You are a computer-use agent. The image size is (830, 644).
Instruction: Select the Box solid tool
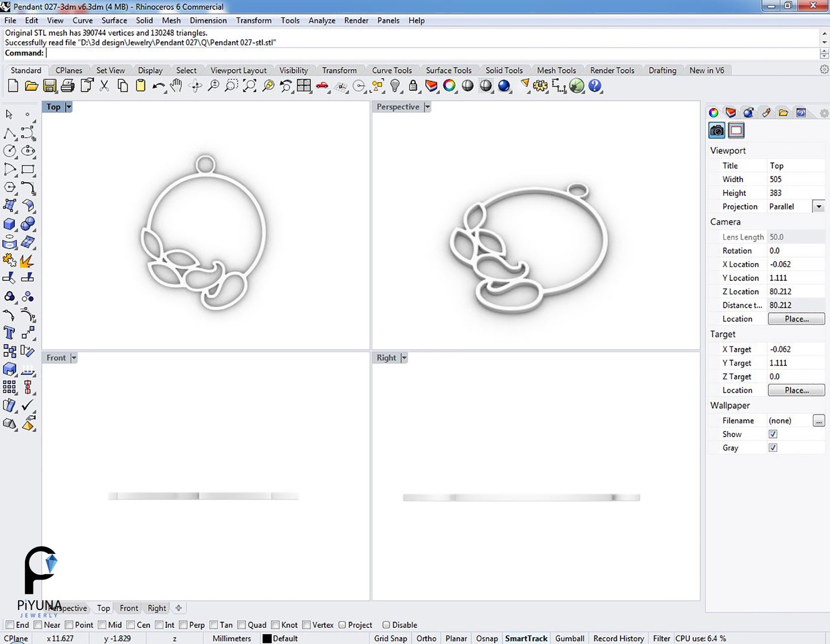point(10,224)
